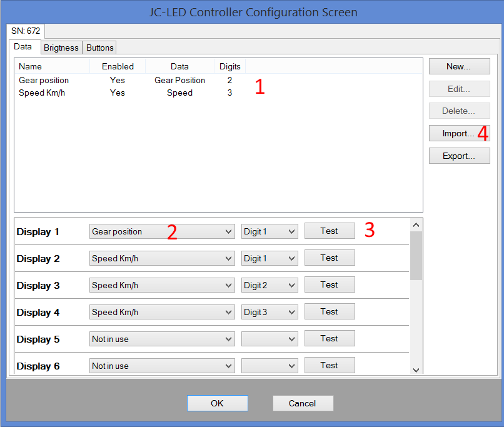
Task: Click the Export... button
Action: click(458, 156)
